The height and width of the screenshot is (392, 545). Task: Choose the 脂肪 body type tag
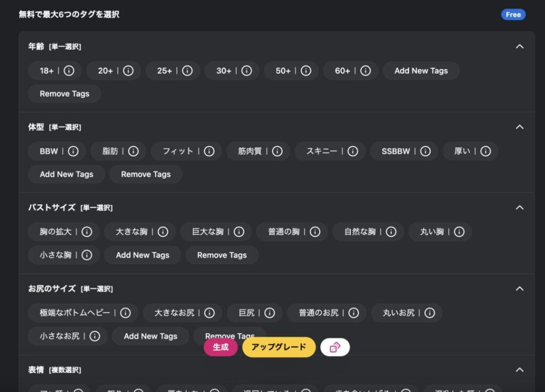tap(110, 151)
